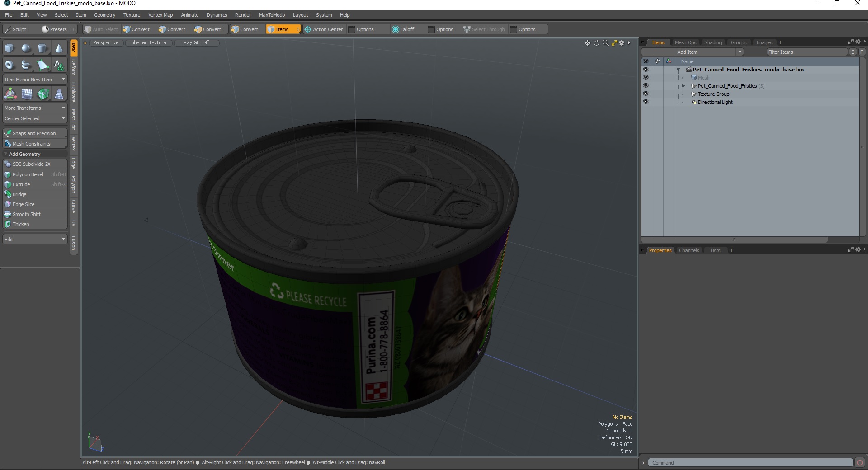The image size is (868, 470).
Task: Collapse the scene file tree root
Action: pos(678,70)
